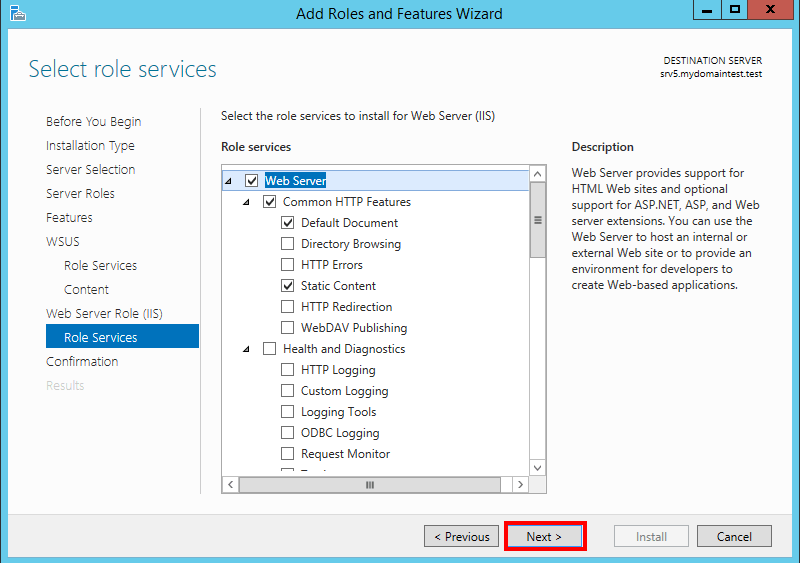Viewport: 800px width, 563px height.
Task: Select highlighted Role Services step
Action: pos(122,336)
